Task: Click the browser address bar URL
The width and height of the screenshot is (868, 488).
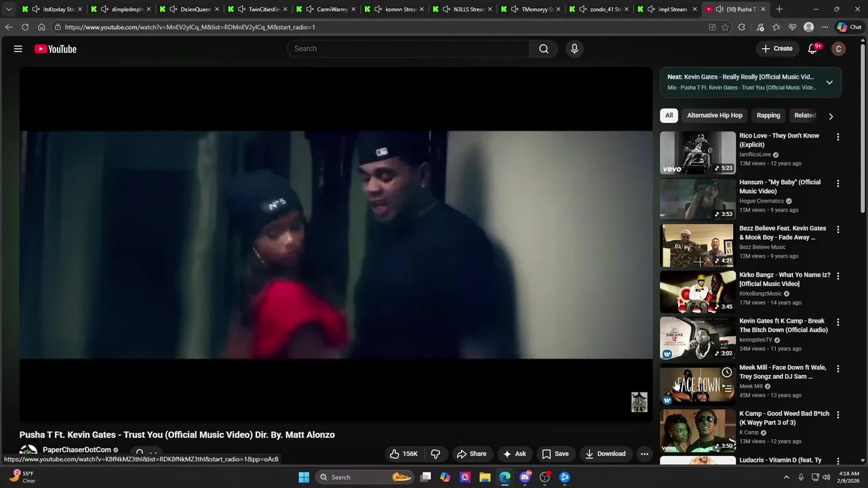Action: tap(190, 27)
